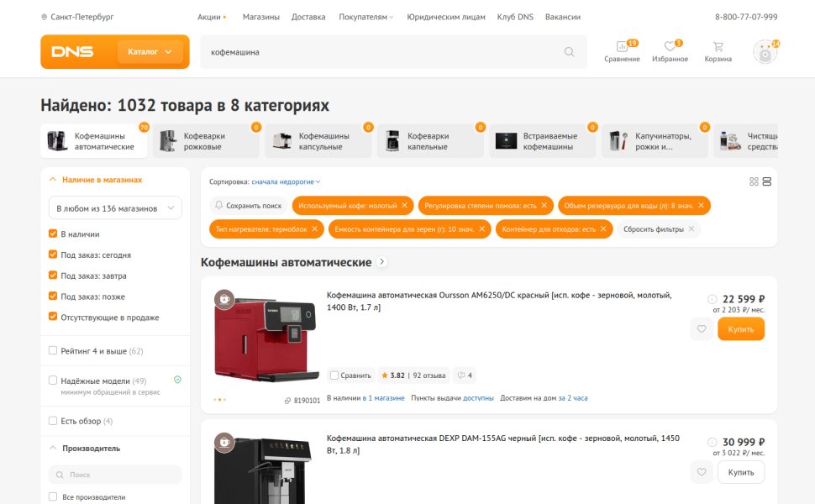Switch to grid view layout
Viewport: 815px width, 504px height.
754,181
